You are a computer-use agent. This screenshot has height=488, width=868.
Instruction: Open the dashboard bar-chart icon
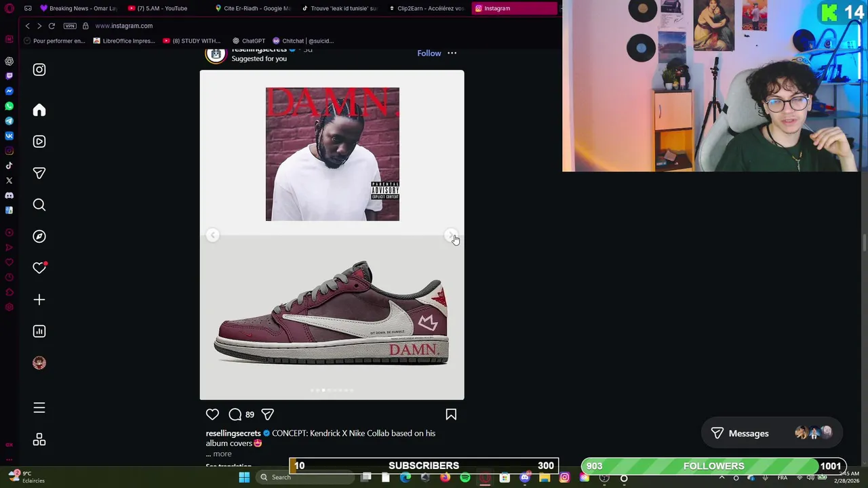point(39,331)
